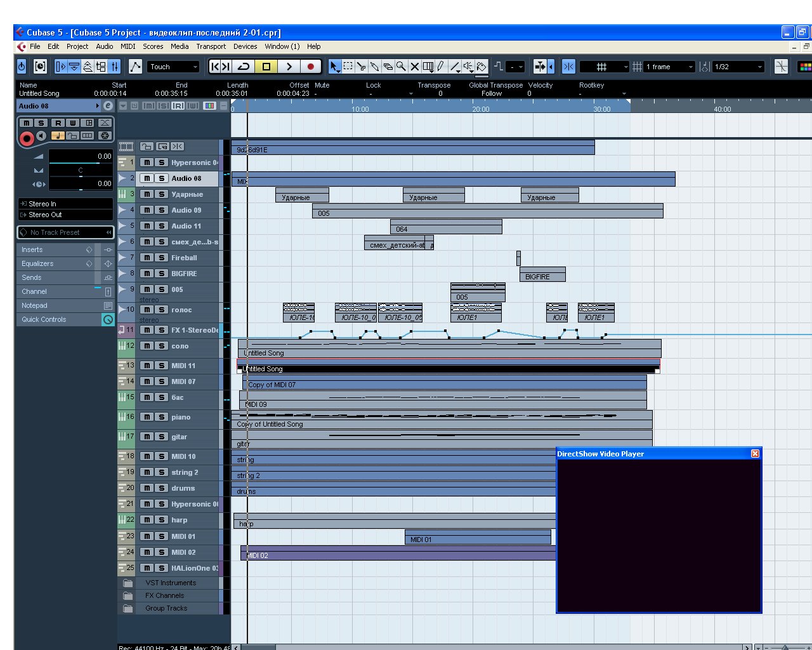Toggle Cycle loop mode

pyautogui.click(x=244, y=66)
